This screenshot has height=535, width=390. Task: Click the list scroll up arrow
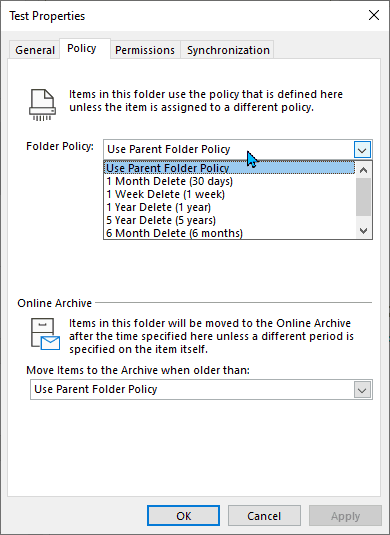click(x=363, y=170)
